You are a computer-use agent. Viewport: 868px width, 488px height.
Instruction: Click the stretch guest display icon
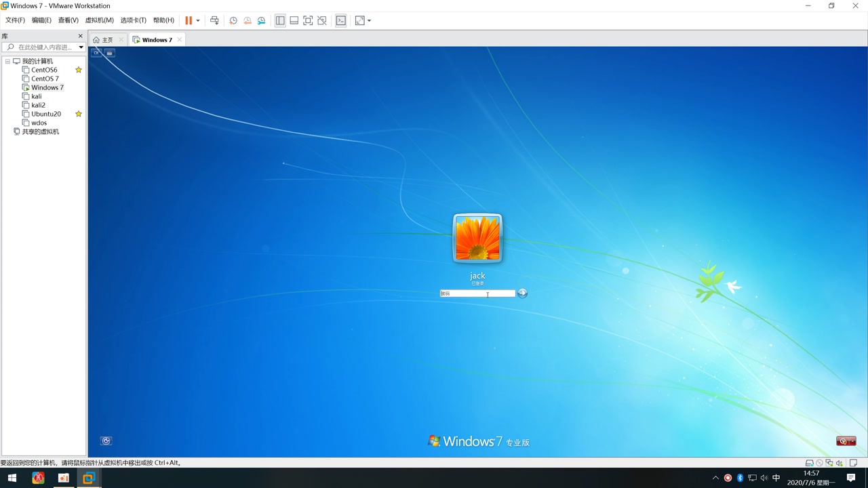tap(360, 20)
